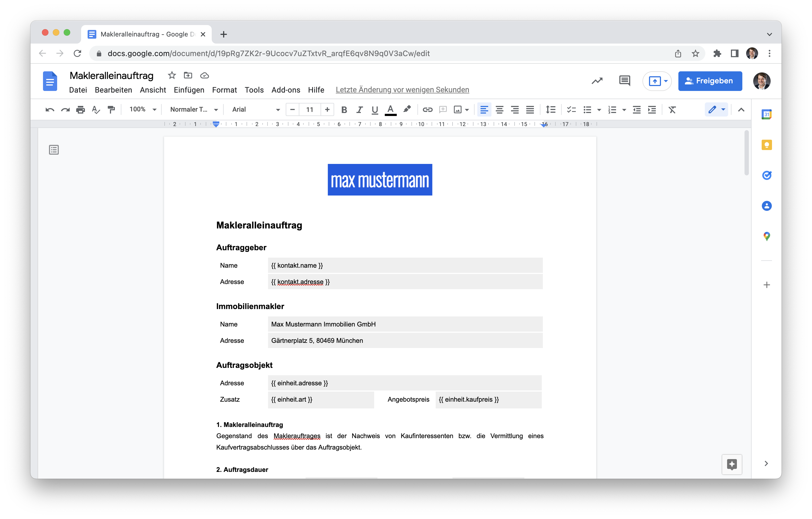Open the Letzte Änderung version history link
The height and width of the screenshot is (519, 812).
402,90
